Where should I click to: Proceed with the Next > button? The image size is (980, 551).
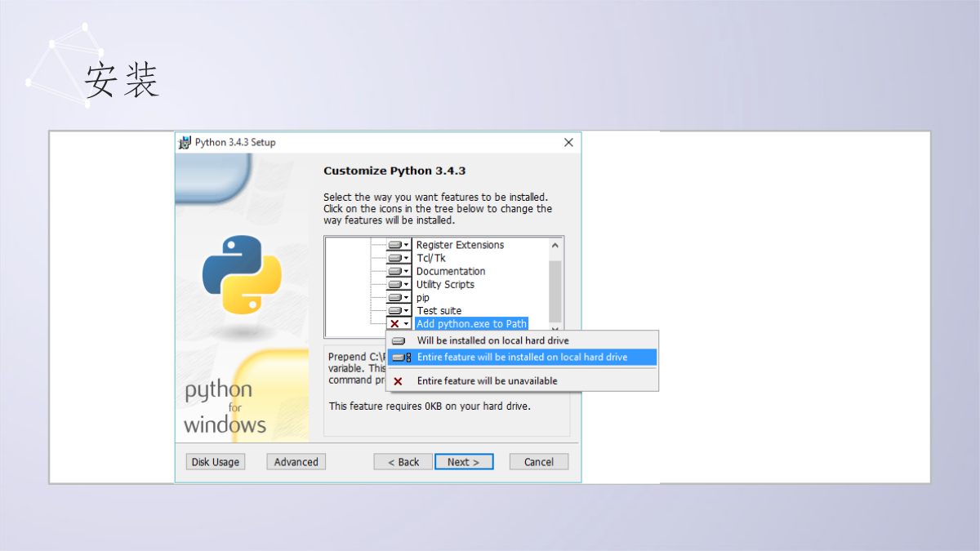click(x=464, y=462)
